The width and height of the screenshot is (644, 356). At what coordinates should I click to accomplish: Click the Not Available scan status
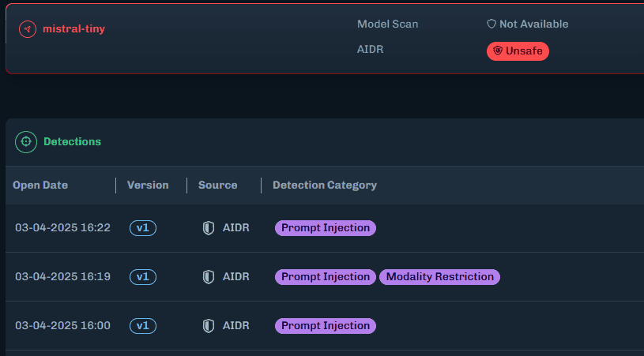(533, 24)
